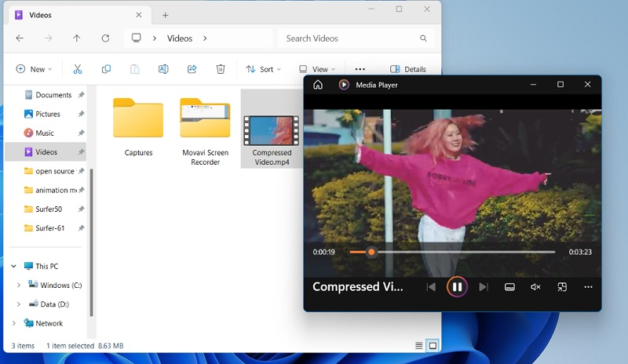
Task: Switch to mini player mode
Action: pos(562,287)
